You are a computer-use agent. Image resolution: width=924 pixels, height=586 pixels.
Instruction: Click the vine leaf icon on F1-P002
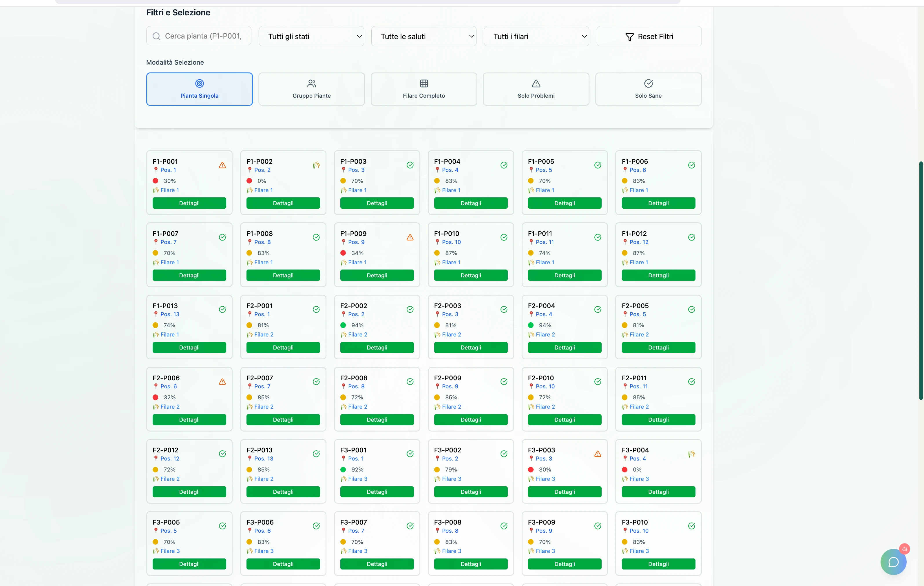(316, 165)
